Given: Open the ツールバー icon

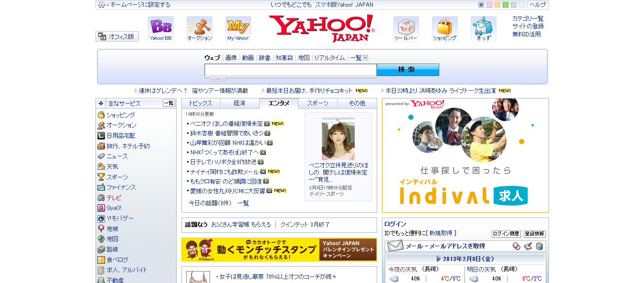Looking at the screenshot, I should [406, 29].
